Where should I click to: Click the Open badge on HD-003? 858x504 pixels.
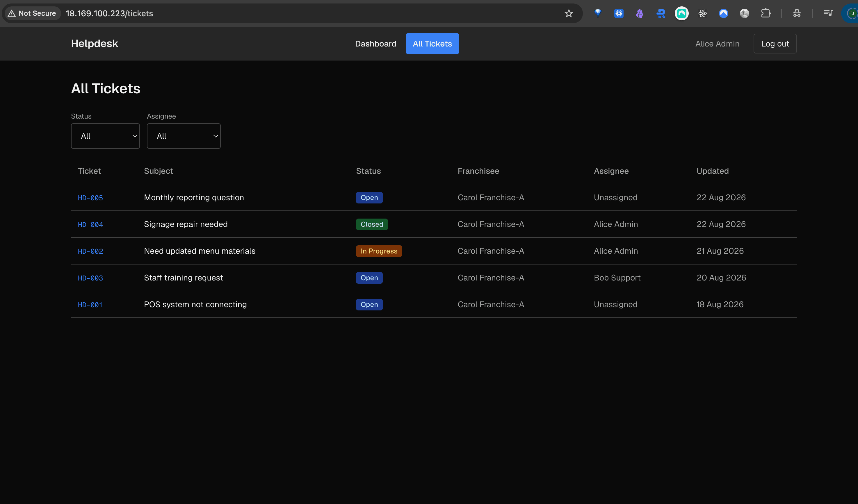(369, 278)
